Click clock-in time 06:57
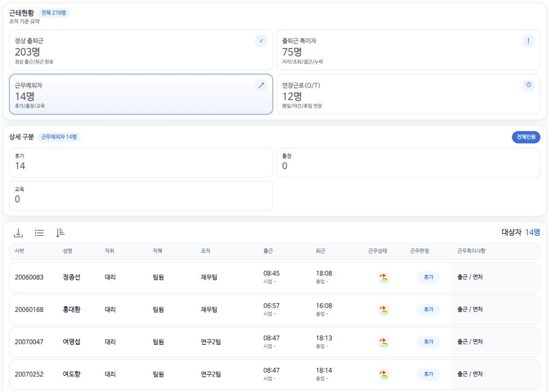550x392 pixels. click(271, 306)
